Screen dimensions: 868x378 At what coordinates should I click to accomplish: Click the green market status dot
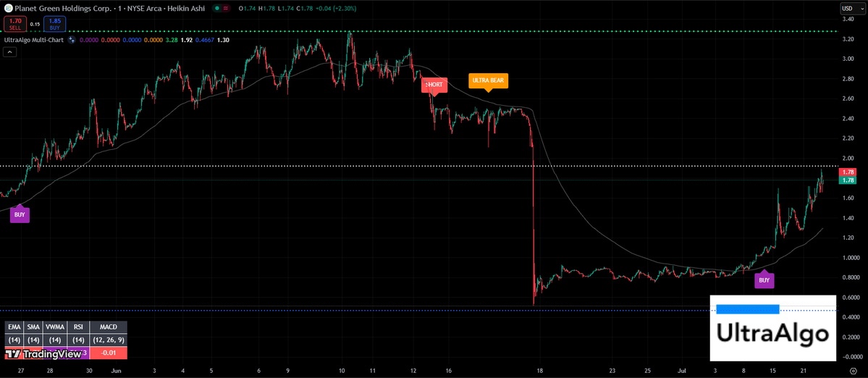click(x=218, y=9)
